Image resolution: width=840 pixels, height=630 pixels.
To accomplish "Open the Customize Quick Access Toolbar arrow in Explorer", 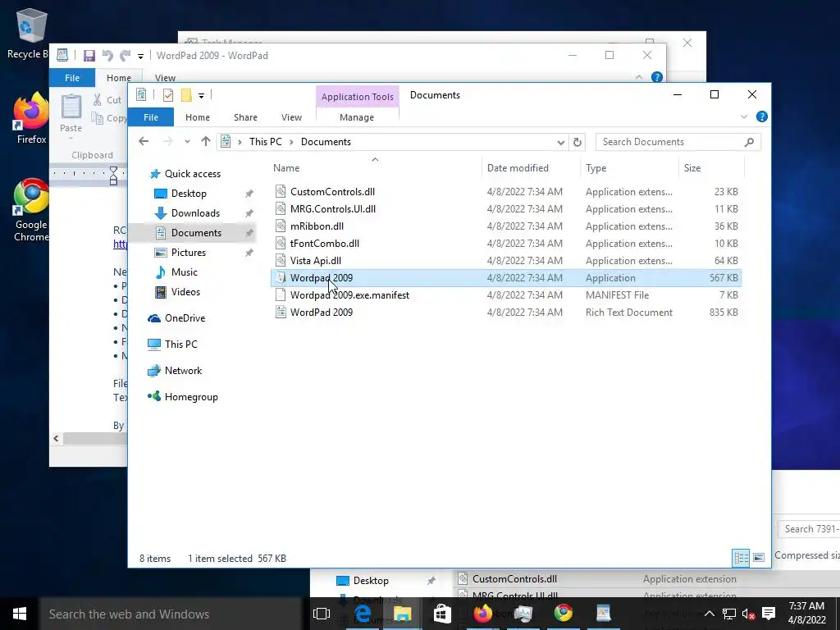I will [202, 96].
